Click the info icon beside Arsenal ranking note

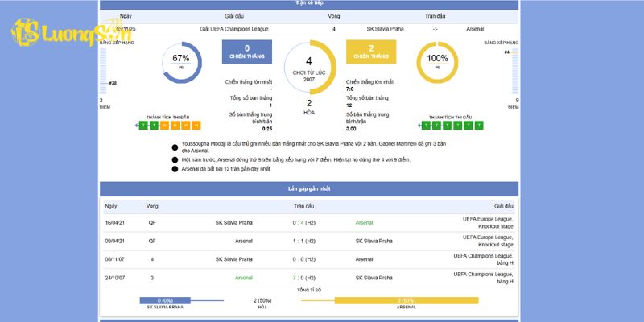(174, 159)
